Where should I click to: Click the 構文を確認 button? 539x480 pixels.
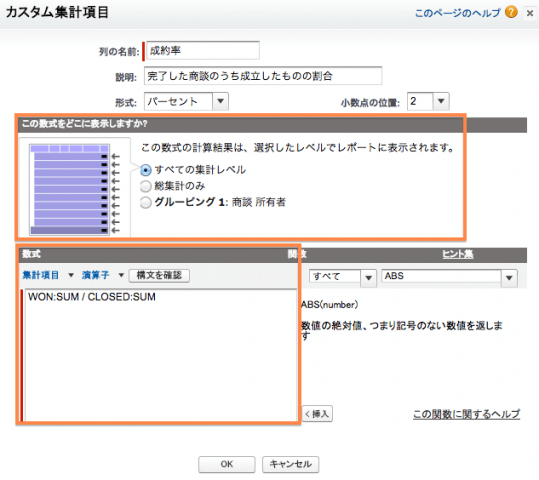coord(159,275)
